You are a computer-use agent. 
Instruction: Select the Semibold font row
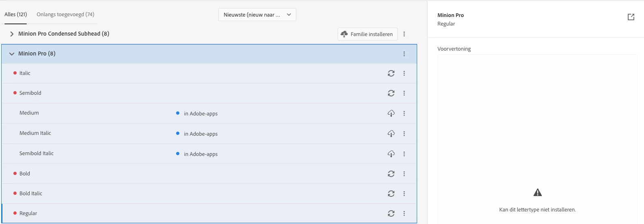tap(209, 93)
